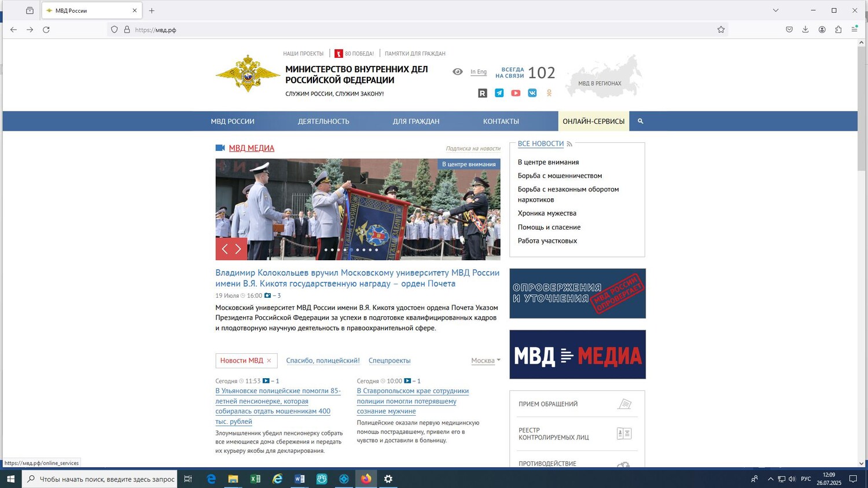This screenshot has height=488, width=868.
Task: Click the search magnifier in navigation bar
Action: pyautogui.click(x=641, y=121)
